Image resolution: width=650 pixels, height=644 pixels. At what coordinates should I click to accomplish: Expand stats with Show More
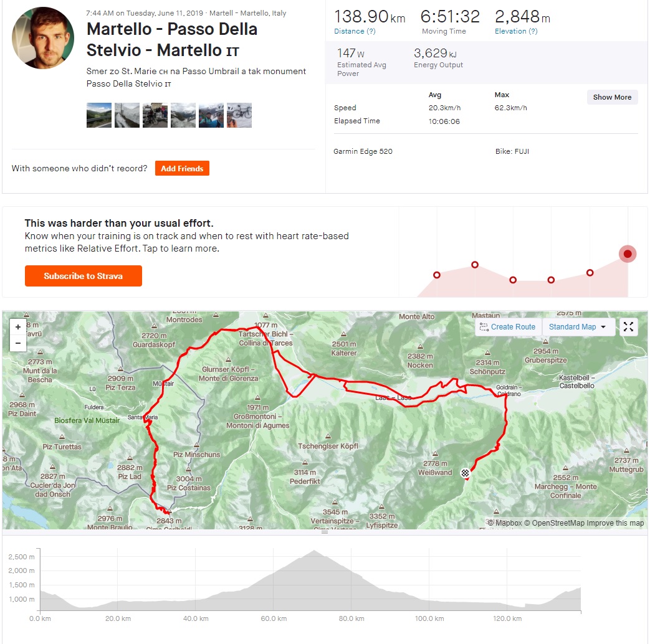pyautogui.click(x=612, y=97)
